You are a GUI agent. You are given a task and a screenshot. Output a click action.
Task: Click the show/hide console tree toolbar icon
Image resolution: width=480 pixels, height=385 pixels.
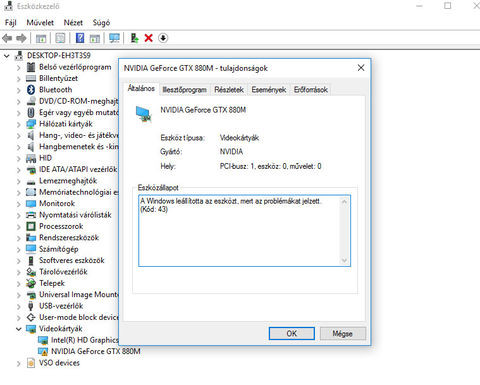coord(41,38)
